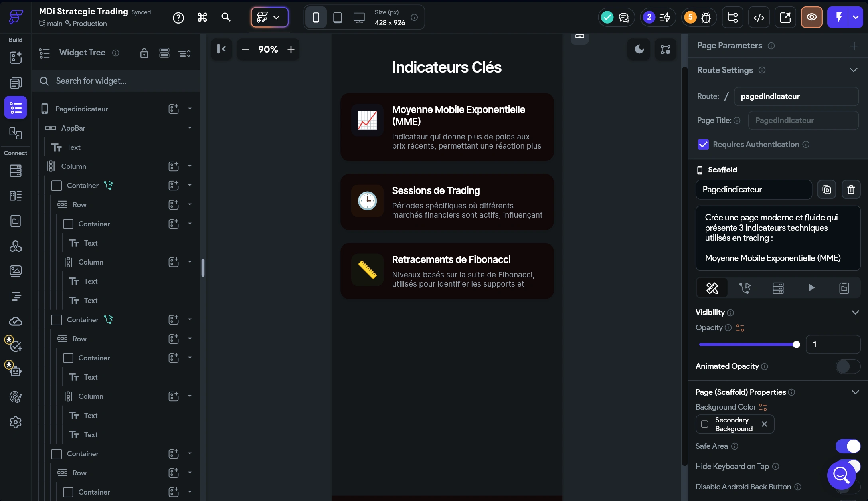The height and width of the screenshot is (501, 868).
Task: Click the debug bug icon with badge 5
Action: 706,17
